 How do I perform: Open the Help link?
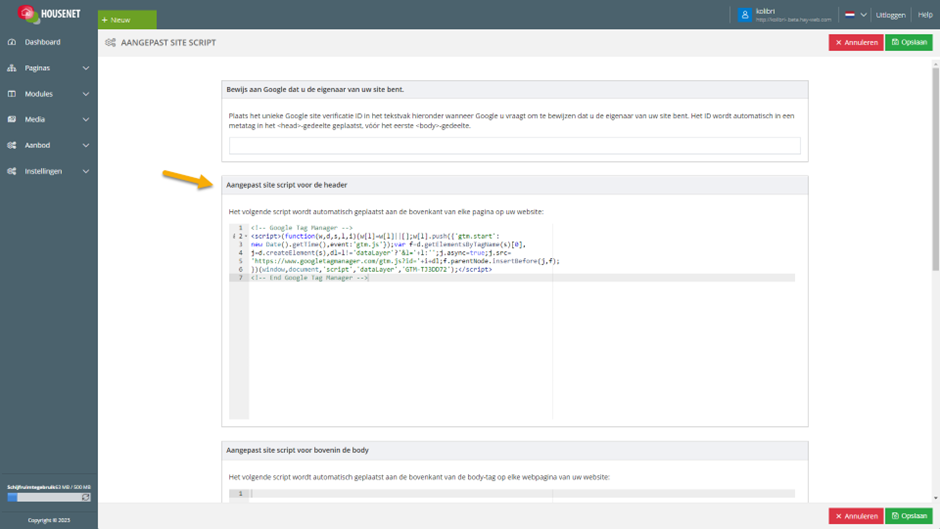pos(925,15)
